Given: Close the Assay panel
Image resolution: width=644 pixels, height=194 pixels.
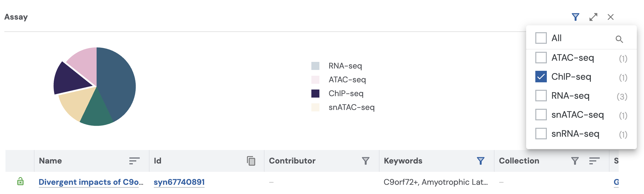Looking at the screenshot, I should (611, 17).
